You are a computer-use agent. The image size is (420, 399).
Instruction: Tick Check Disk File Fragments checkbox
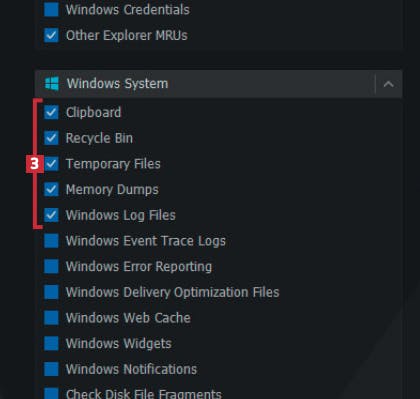[51, 393]
